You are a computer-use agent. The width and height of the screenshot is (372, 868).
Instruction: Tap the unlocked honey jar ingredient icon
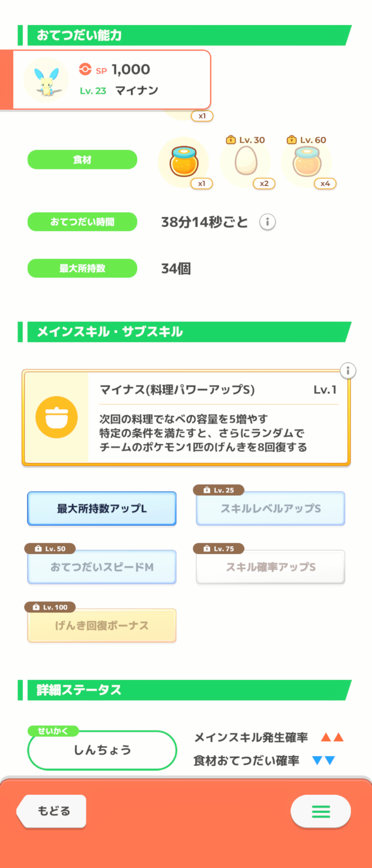click(x=184, y=162)
